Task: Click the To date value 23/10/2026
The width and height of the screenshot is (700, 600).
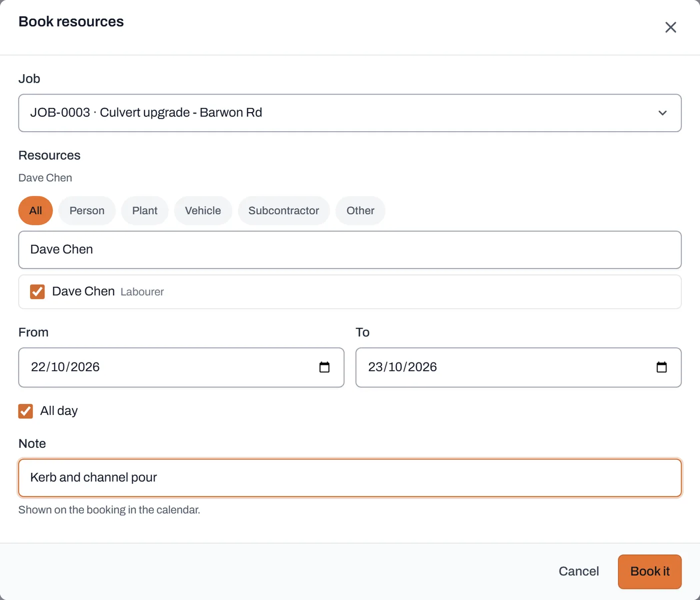Action: point(402,367)
